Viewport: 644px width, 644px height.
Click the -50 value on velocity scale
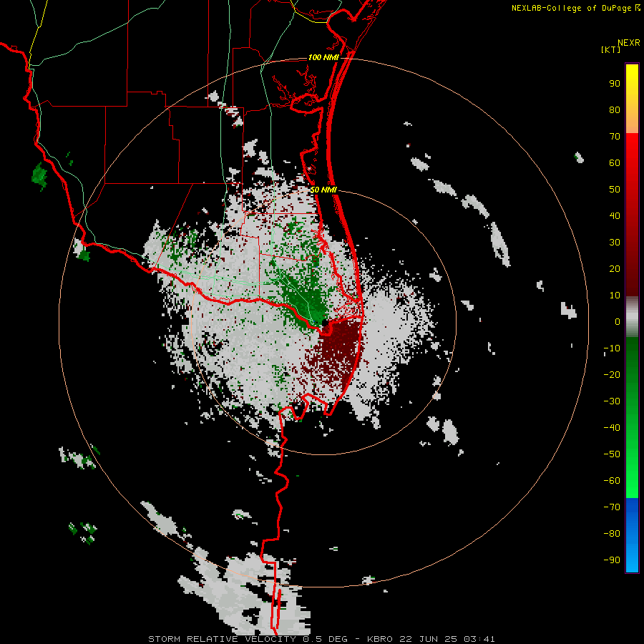[612, 454]
